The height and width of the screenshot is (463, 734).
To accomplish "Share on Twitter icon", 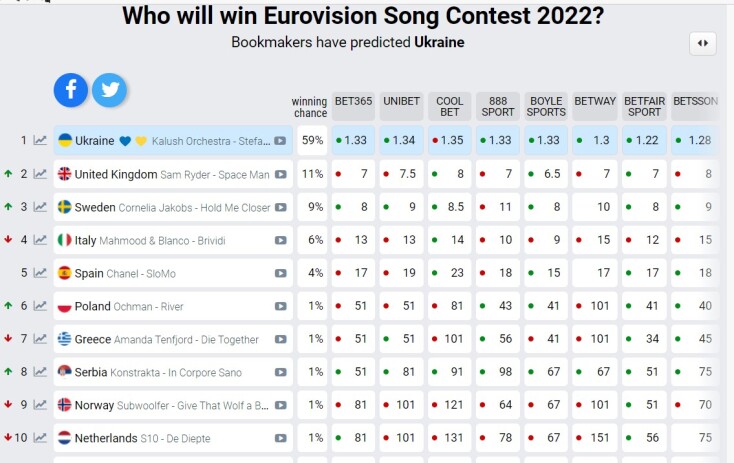I will (x=109, y=90).
